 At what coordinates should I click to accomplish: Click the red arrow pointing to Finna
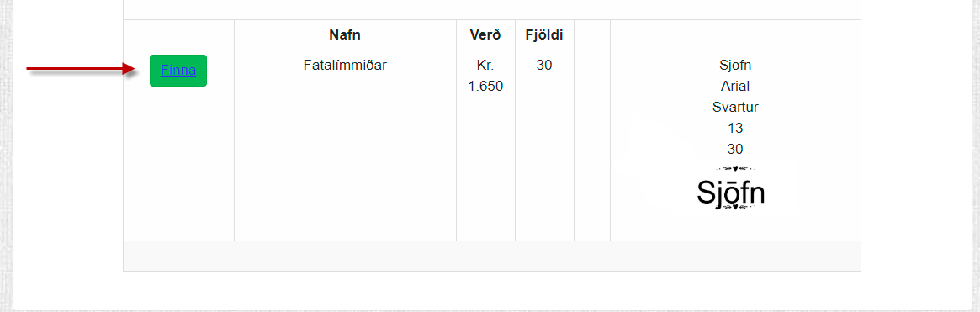82,70
